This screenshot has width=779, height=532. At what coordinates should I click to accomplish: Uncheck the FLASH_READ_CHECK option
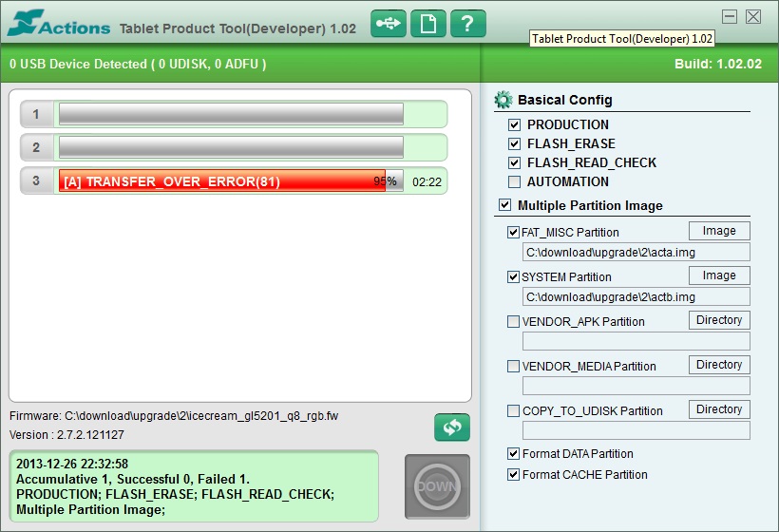click(x=514, y=163)
